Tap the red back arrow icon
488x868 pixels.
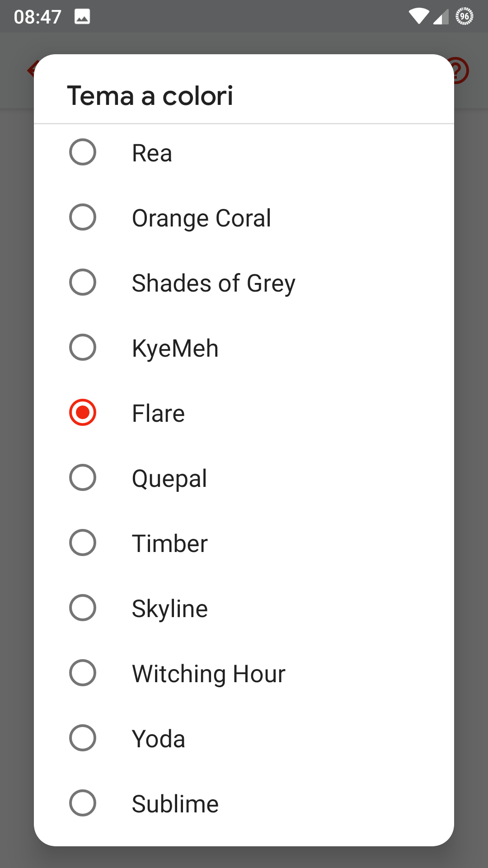pyautogui.click(x=31, y=70)
